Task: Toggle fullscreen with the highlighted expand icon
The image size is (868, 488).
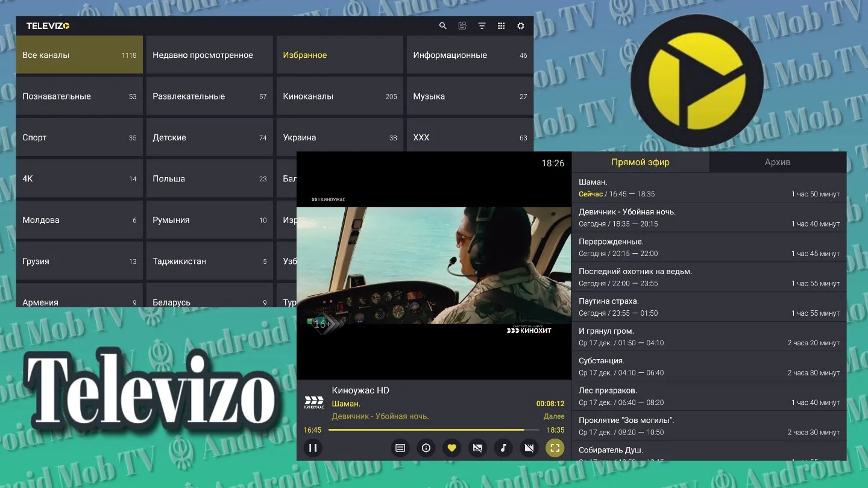Action: [x=555, y=448]
